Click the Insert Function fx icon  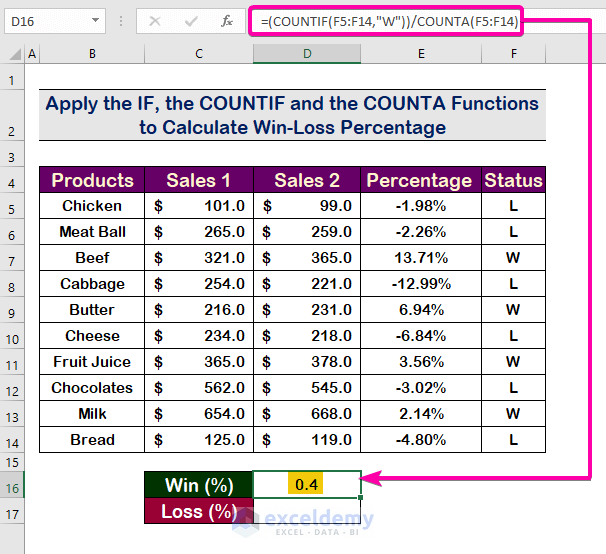click(227, 21)
